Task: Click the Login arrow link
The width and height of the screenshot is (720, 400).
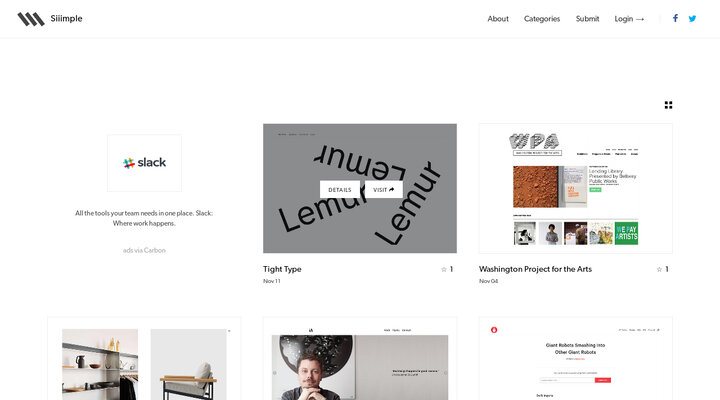Action: coord(629,19)
